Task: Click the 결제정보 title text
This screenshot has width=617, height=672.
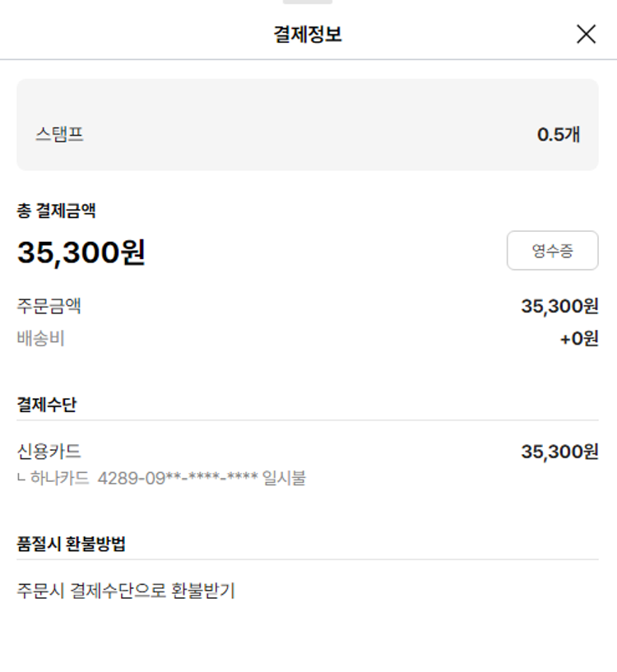Action: [308, 35]
